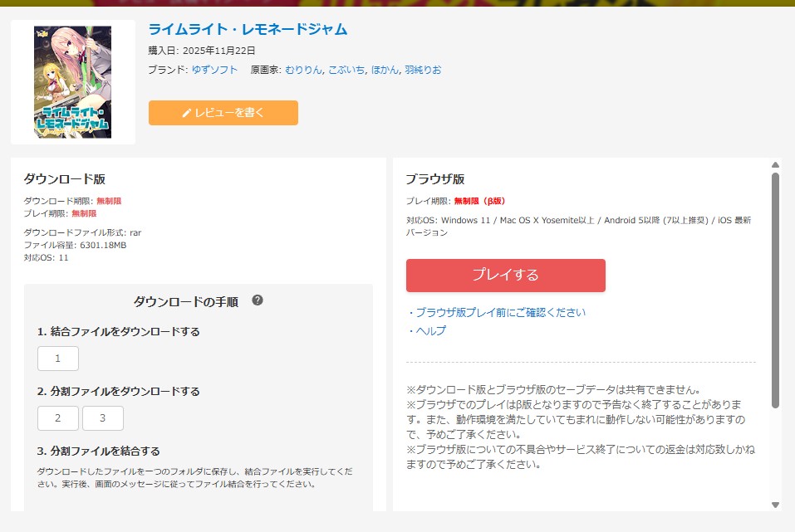Open ブラウザ版プレイ前にご確認ください link

500,313
